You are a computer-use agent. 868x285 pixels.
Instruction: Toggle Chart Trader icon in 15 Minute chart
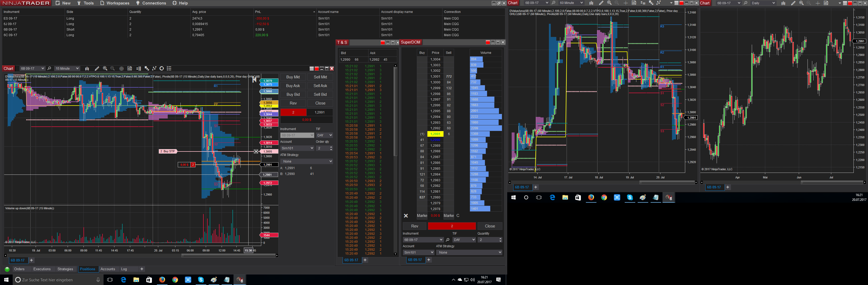click(x=138, y=69)
